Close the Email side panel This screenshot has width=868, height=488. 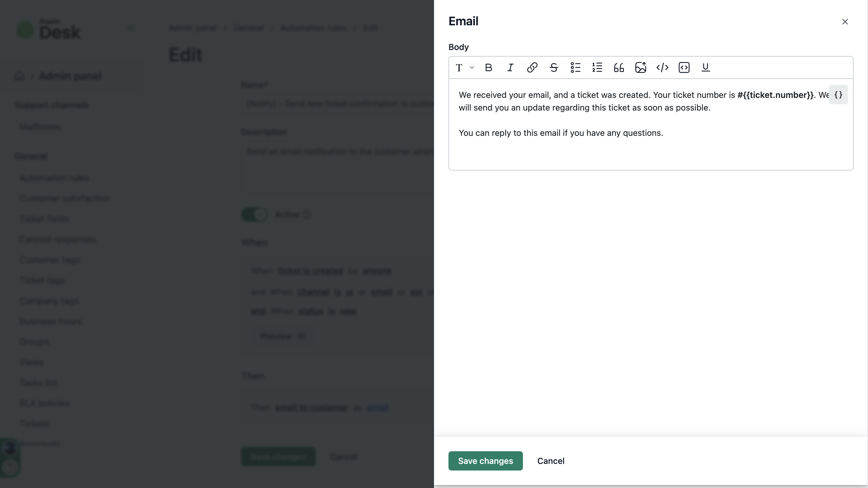845,22
